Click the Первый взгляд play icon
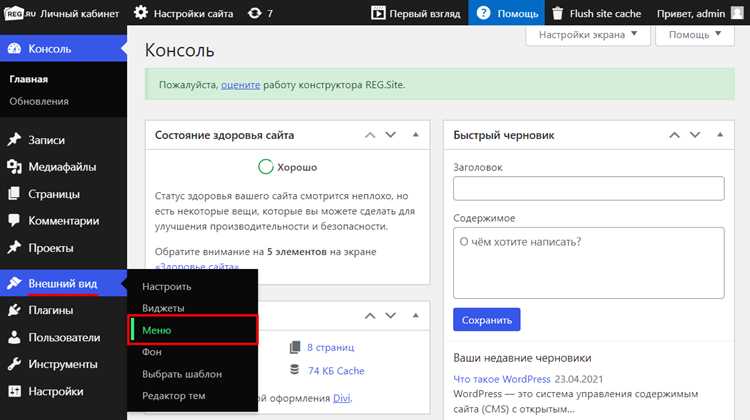This screenshot has height=420, width=750. [x=378, y=13]
